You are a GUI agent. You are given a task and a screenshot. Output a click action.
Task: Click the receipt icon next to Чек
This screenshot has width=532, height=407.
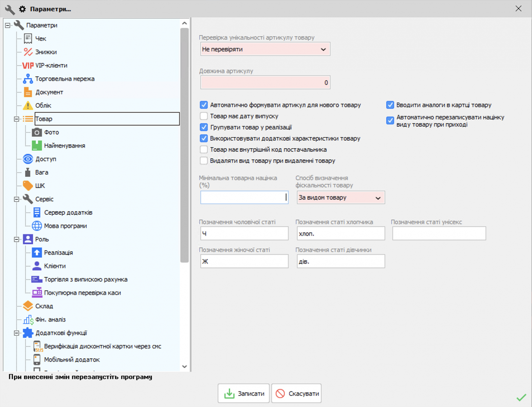point(28,39)
